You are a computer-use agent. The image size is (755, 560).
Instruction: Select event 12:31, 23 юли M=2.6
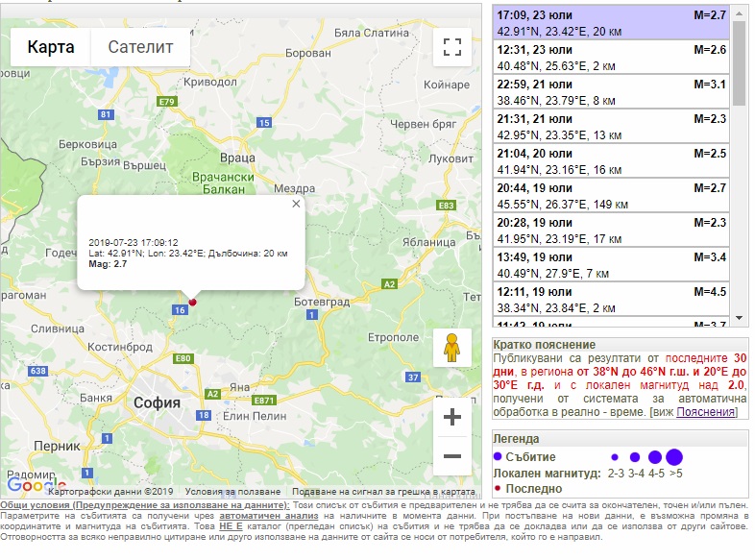coord(611,58)
